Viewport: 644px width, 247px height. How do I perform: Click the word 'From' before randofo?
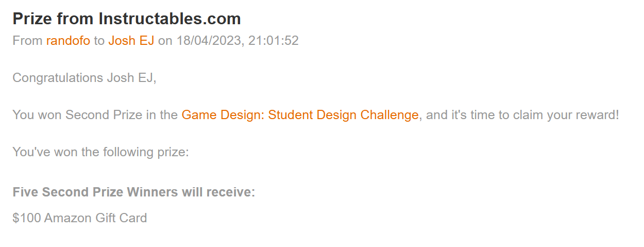click(27, 41)
